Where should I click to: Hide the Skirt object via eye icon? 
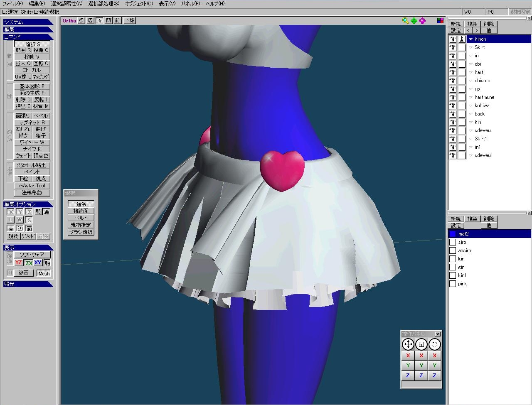tap(453, 47)
